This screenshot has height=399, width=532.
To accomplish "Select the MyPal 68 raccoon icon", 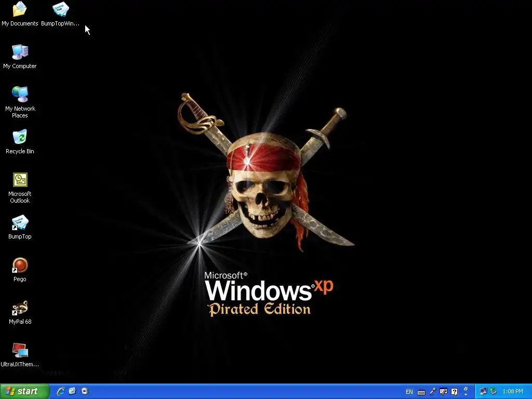I will (20, 312).
